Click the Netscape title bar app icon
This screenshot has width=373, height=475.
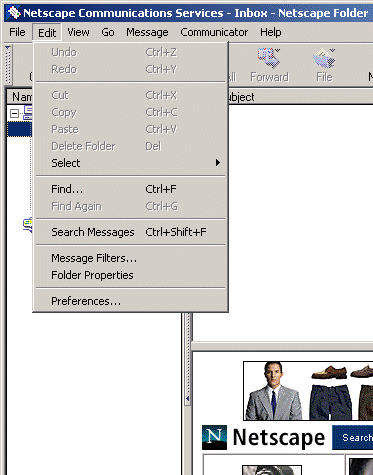coord(14,13)
